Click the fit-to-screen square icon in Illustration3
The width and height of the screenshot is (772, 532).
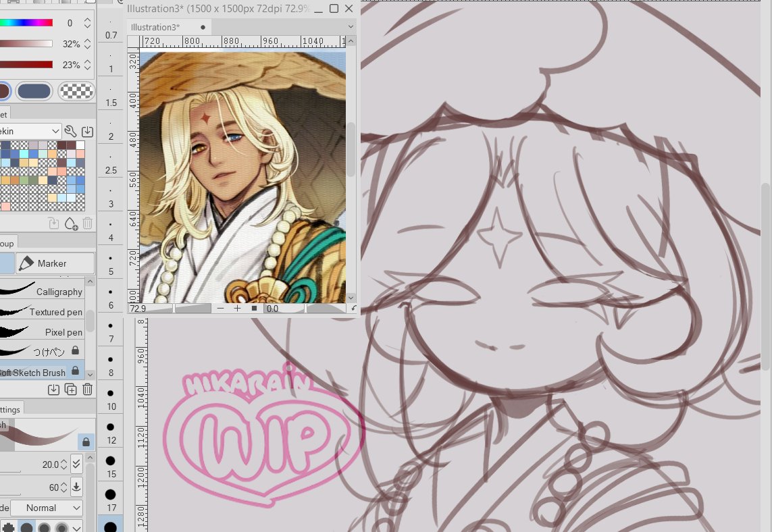point(254,308)
